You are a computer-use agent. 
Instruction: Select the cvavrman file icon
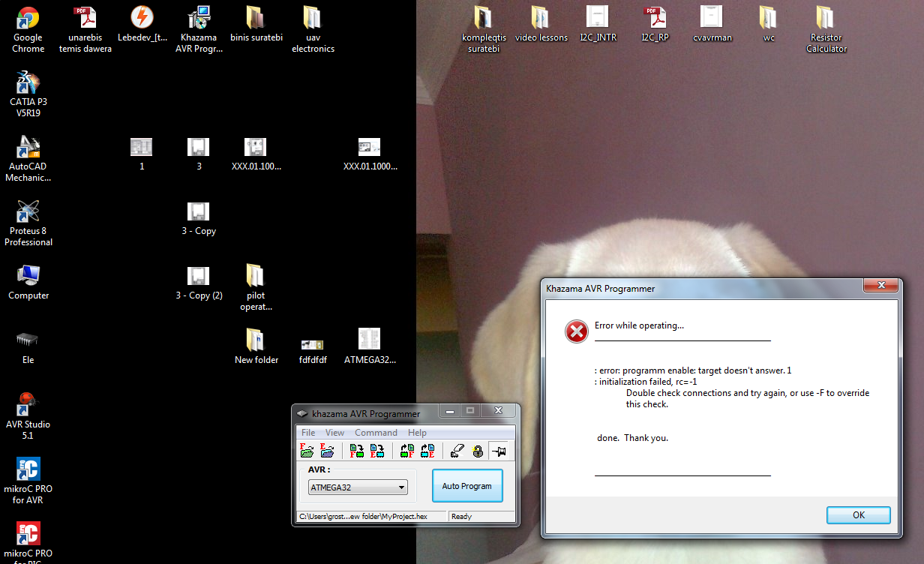(712, 25)
